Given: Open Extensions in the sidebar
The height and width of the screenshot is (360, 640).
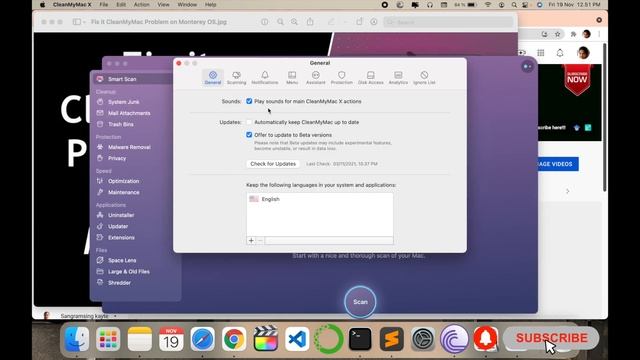Looking at the screenshot, I should click(x=121, y=238).
